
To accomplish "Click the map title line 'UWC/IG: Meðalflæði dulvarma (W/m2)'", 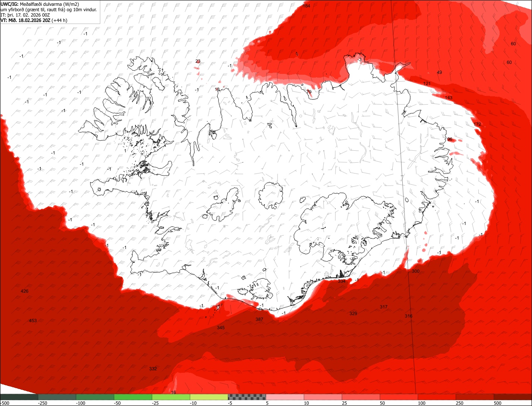I will click(x=40, y=4).
